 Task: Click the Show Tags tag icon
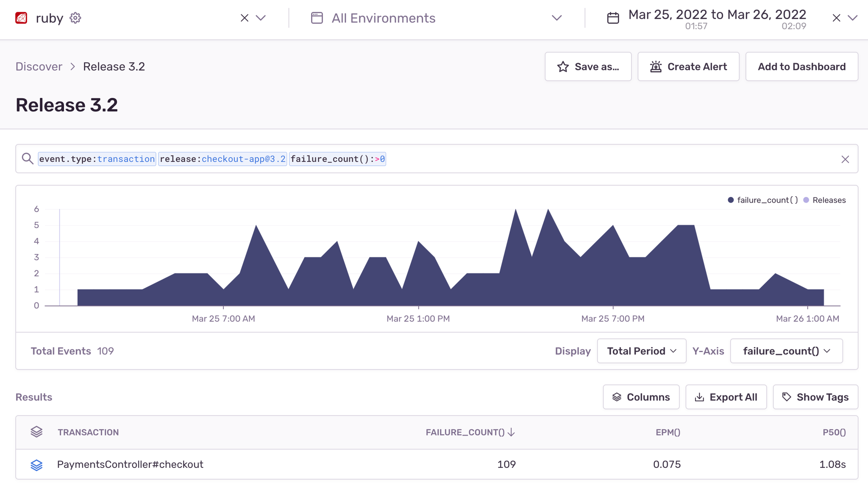click(787, 397)
